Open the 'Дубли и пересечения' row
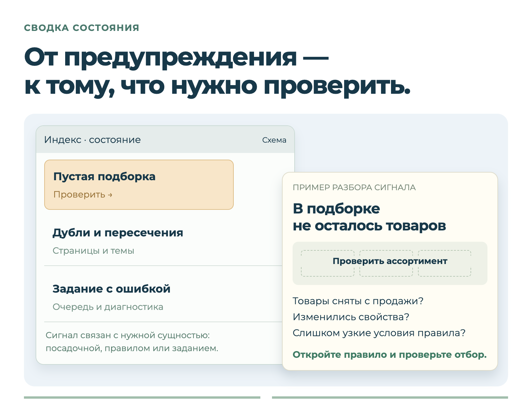Viewport: 532px width, 403px height. [x=163, y=241]
